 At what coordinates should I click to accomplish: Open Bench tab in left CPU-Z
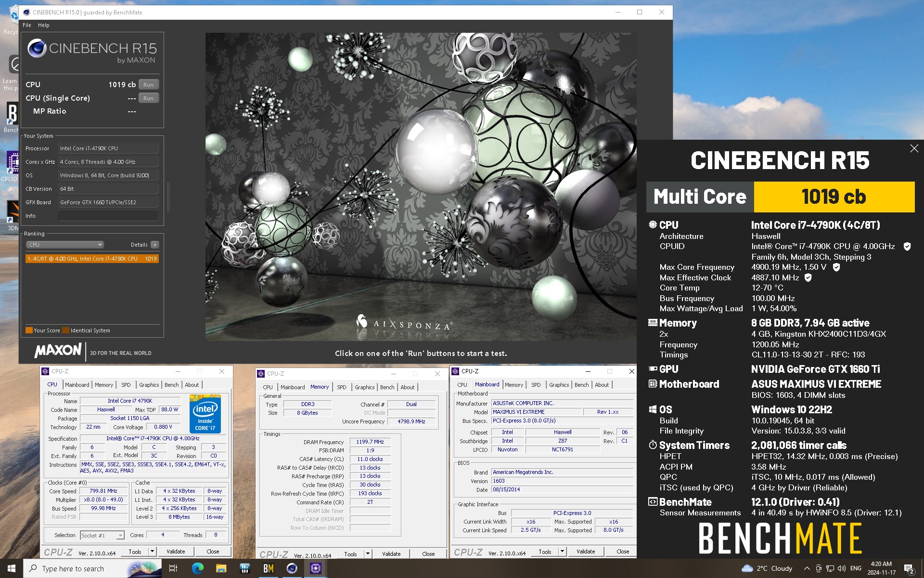pos(172,385)
